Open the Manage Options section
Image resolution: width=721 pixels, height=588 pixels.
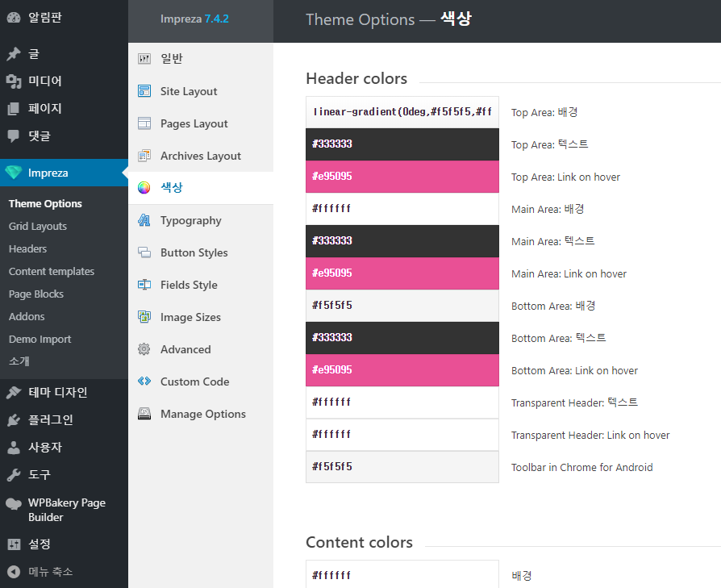coord(201,414)
